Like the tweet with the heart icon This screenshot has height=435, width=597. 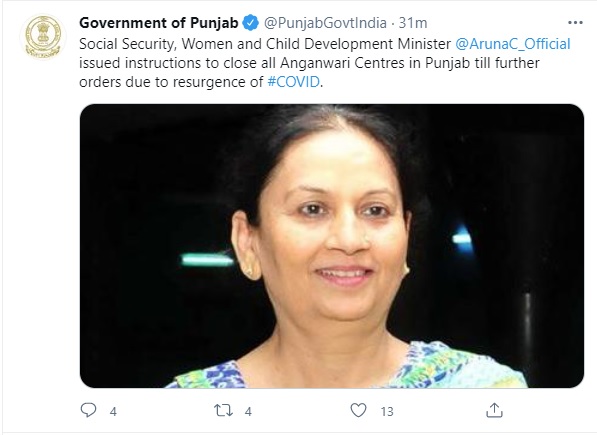358,410
